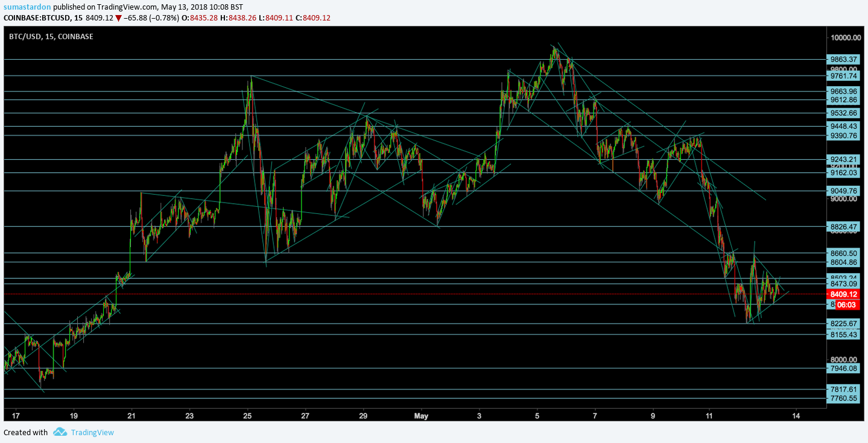
Task: Click the C:8409.12 close value
Action: click(x=313, y=18)
